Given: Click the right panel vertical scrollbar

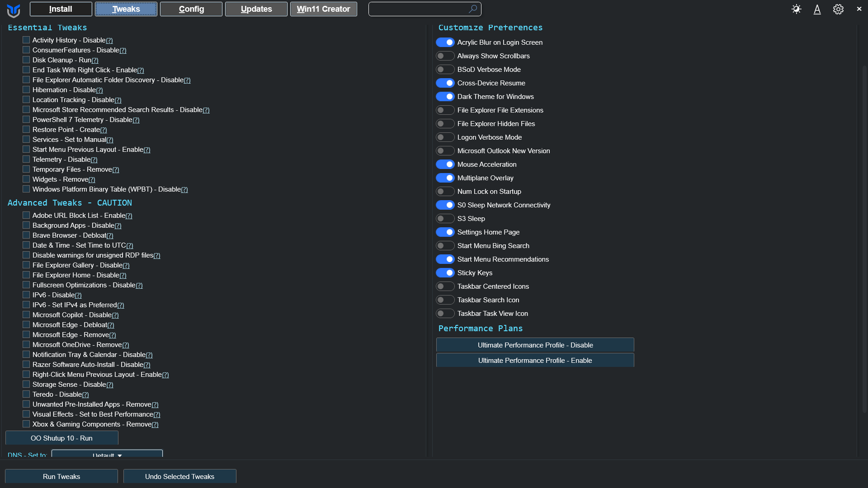Looking at the screenshot, I should click(864, 239).
